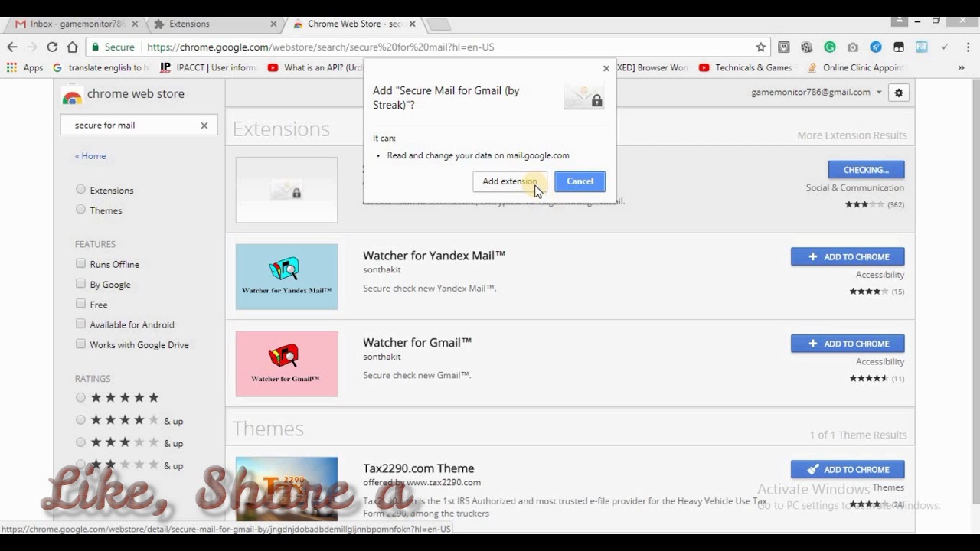Open the 'IPACCT | User inform' bookmark
This screenshot has width=980, height=551.
(208, 67)
